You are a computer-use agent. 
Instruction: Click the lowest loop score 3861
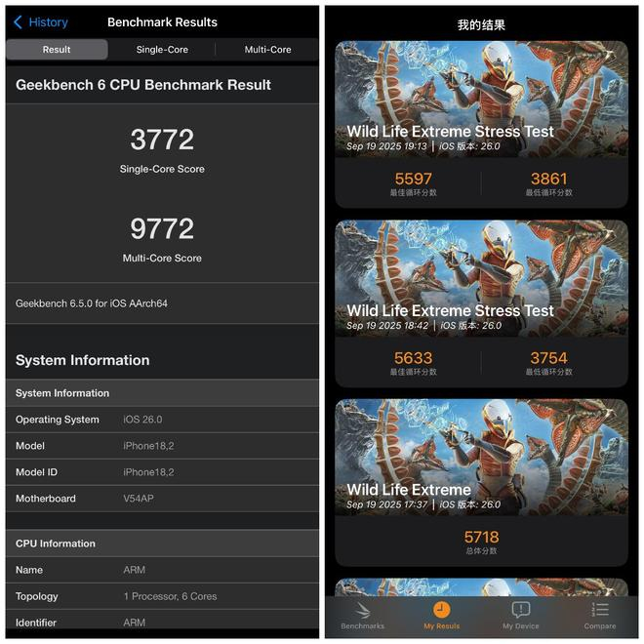click(549, 180)
